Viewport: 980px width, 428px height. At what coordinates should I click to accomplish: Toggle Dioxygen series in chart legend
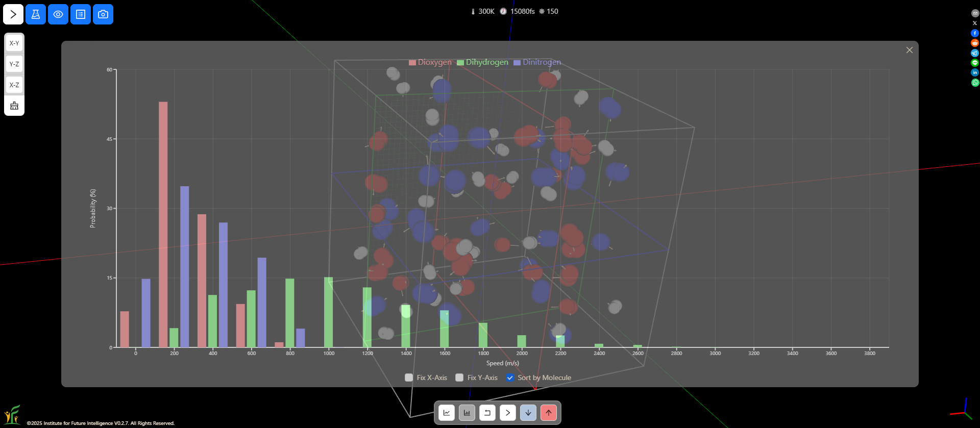point(430,62)
